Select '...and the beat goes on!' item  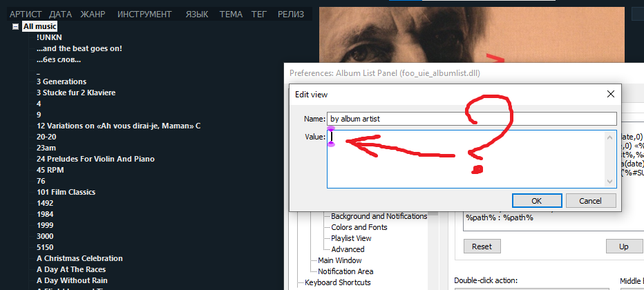click(79, 49)
